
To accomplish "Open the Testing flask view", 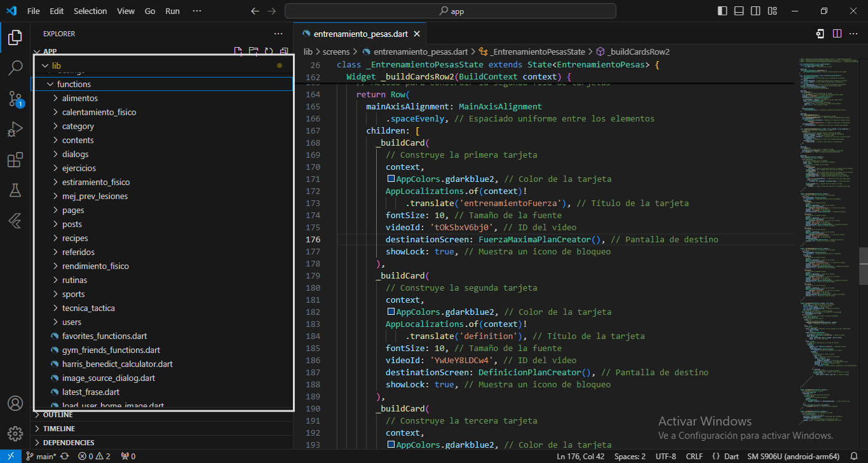I will (x=15, y=190).
